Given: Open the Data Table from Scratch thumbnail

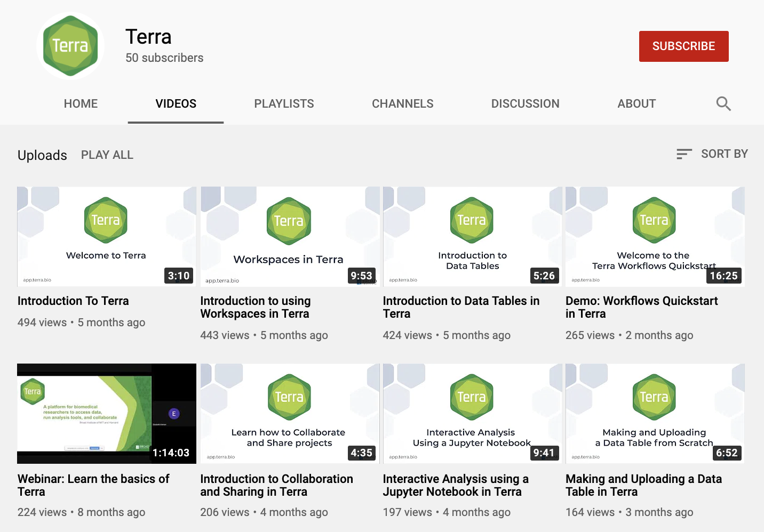Looking at the screenshot, I should click(655, 414).
